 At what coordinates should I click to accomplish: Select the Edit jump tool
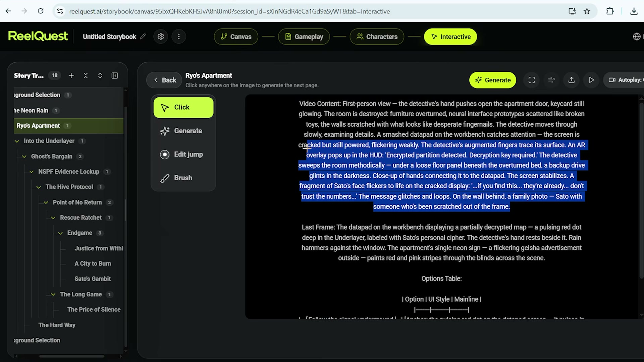(x=183, y=155)
